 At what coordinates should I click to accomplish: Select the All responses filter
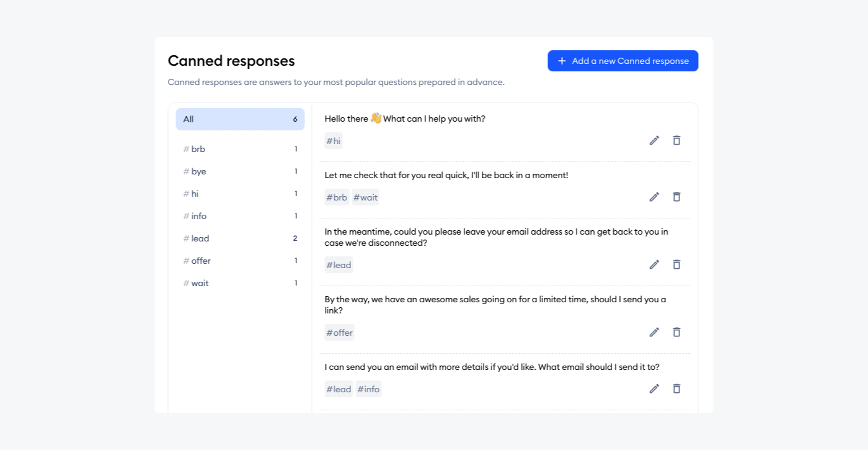(x=239, y=119)
